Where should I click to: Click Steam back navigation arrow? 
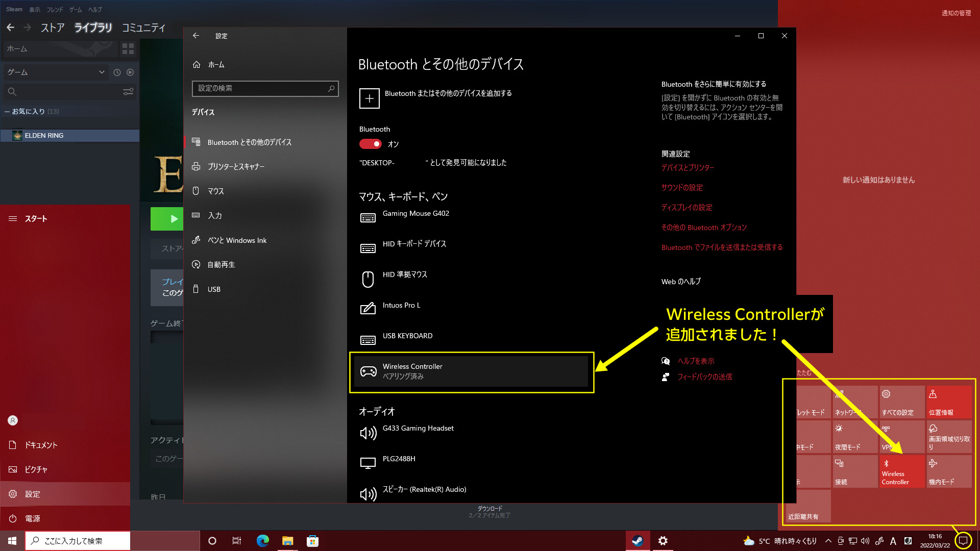[10, 28]
